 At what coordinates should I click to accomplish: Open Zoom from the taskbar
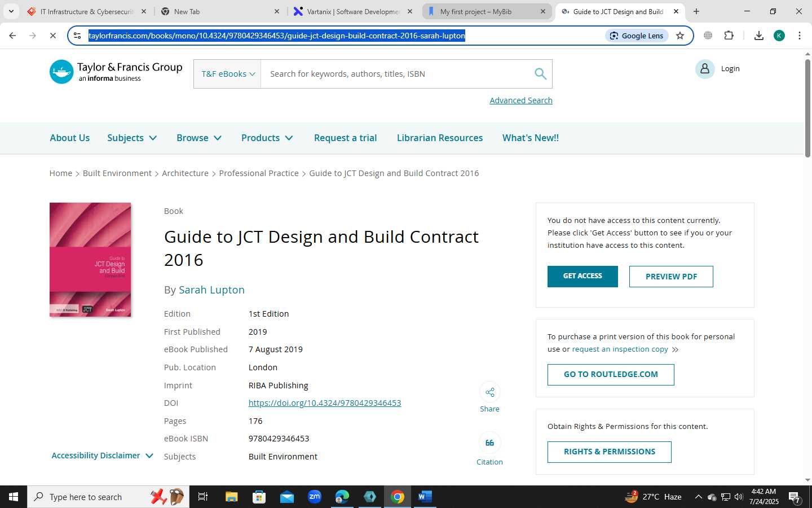coord(315,497)
